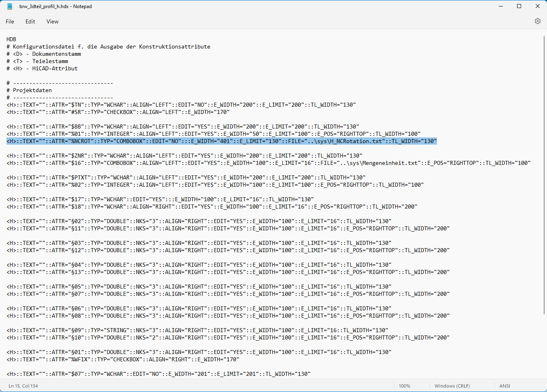
Task: Click the %WFIX CHECKBOX line
Action: 123,359
